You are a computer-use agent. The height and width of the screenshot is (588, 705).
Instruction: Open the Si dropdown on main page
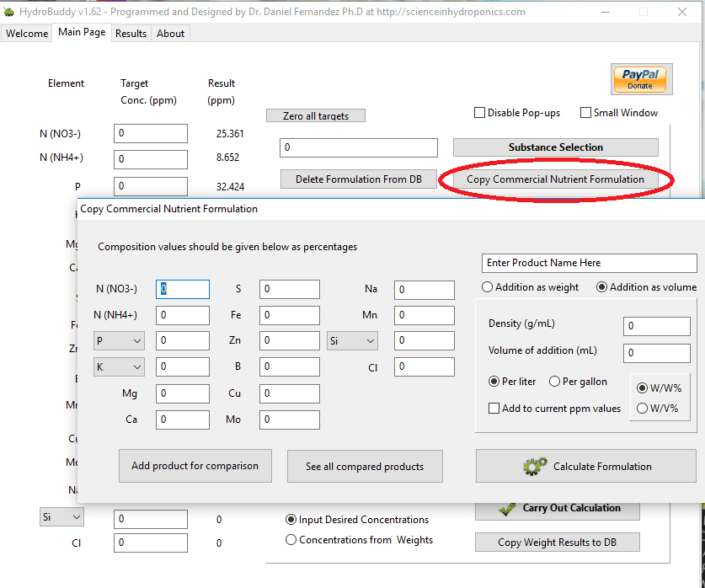61,517
